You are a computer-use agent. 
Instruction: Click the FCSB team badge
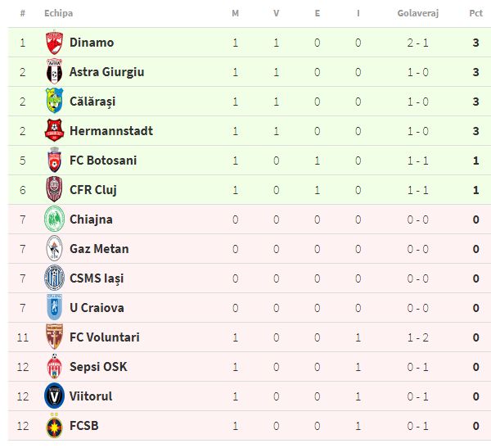54,426
